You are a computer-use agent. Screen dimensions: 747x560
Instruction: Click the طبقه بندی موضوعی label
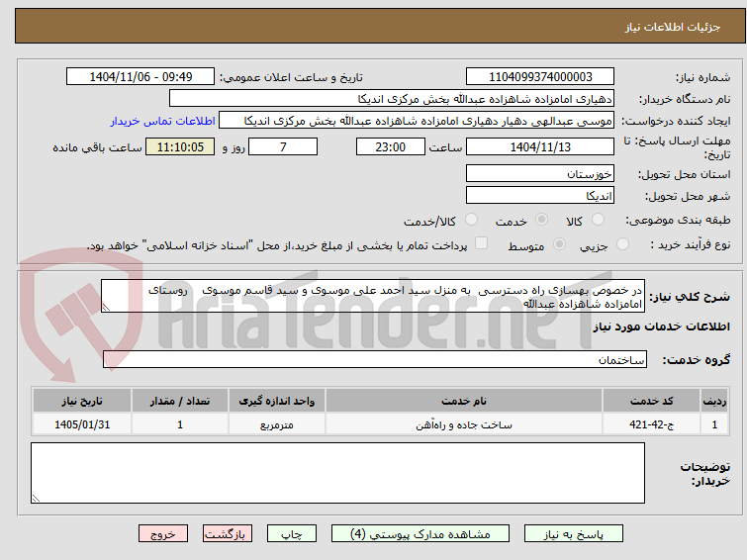678,220
